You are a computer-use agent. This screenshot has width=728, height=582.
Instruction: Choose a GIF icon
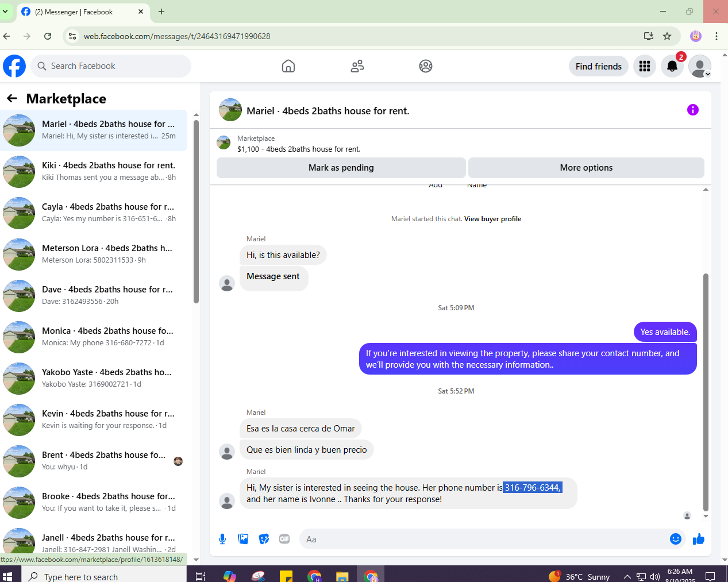tap(284, 539)
